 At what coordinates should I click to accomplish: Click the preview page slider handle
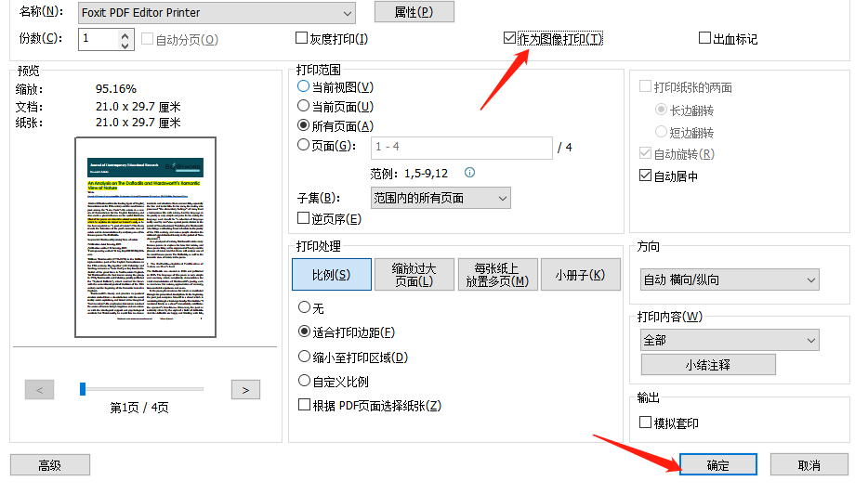point(83,389)
